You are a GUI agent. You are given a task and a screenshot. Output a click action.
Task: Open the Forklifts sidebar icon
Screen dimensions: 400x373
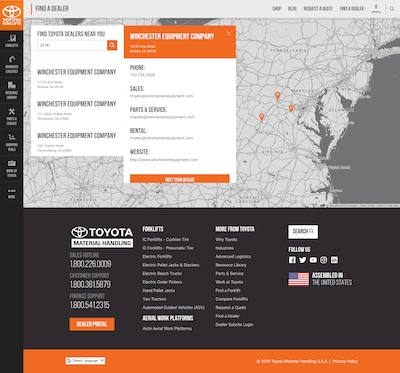coord(11,41)
